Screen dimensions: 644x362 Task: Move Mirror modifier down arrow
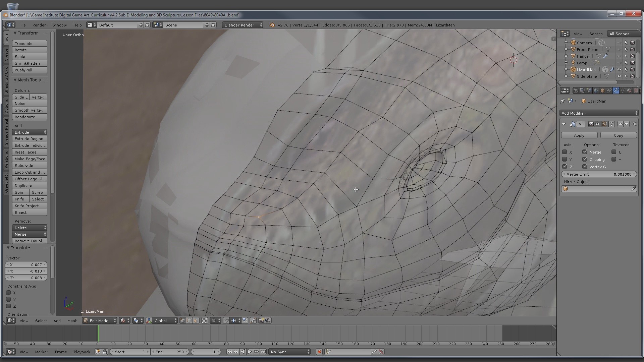pos(627,124)
